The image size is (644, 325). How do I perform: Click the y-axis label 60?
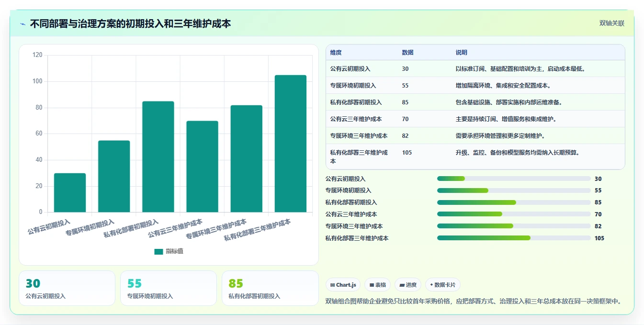click(39, 134)
